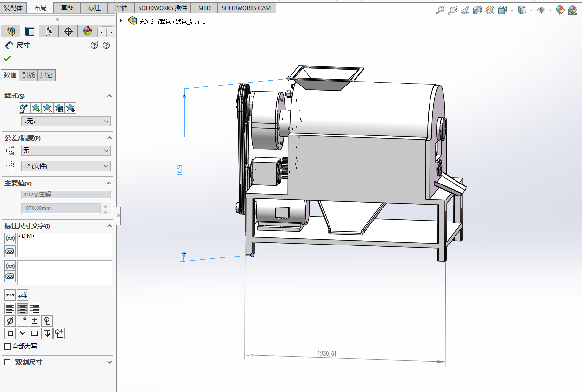Insert the diameter symbol into dimension text
The image size is (582, 392).
(10, 321)
